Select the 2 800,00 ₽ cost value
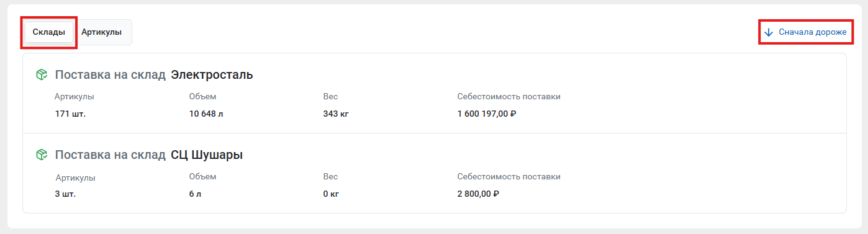 (479, 194)
